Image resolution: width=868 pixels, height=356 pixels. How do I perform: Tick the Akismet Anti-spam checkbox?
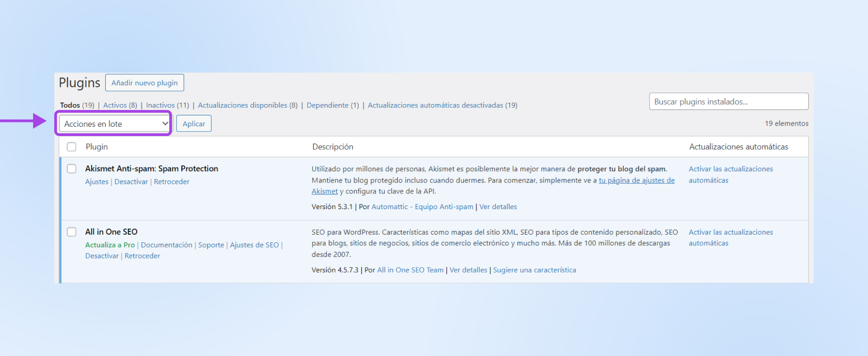[x=72, y=169]
